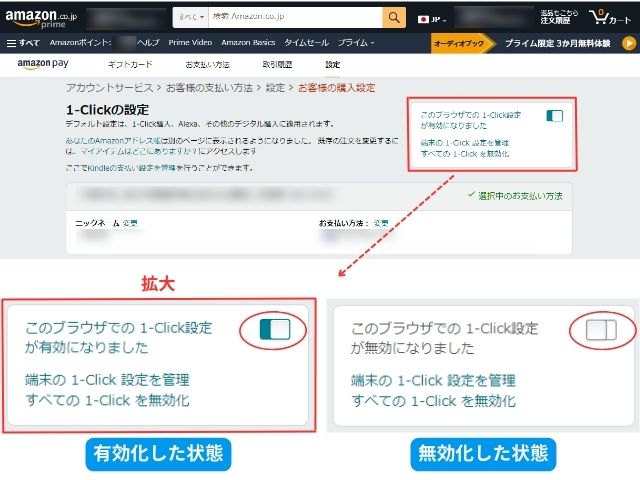Click the Amazonポイント label in the navigation bar

pyautogui.click(x=80, y=42)
